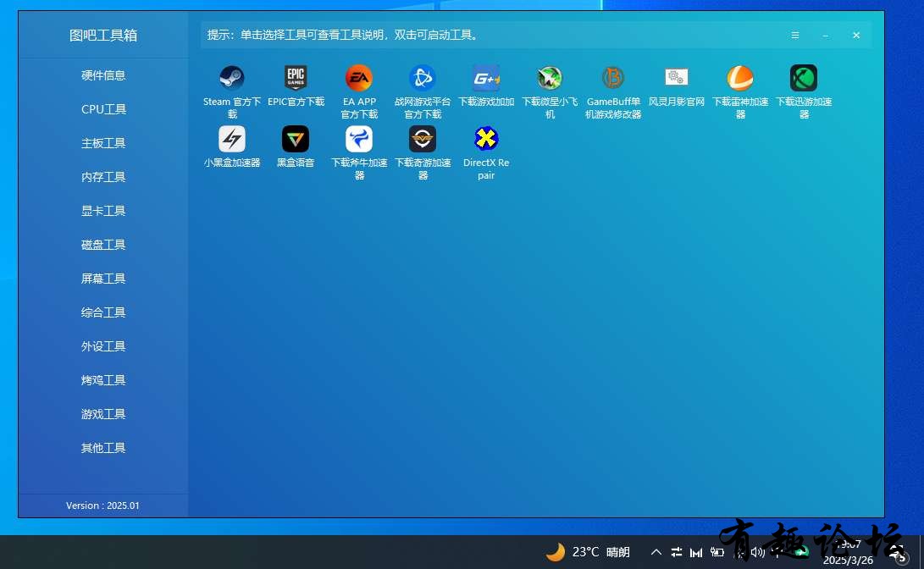
Task: Click the Version : 2025.01 label
Action: (102, 505)
